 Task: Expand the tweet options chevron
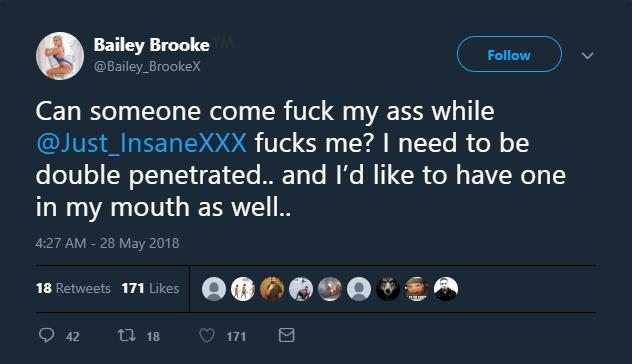coord(588,55)
